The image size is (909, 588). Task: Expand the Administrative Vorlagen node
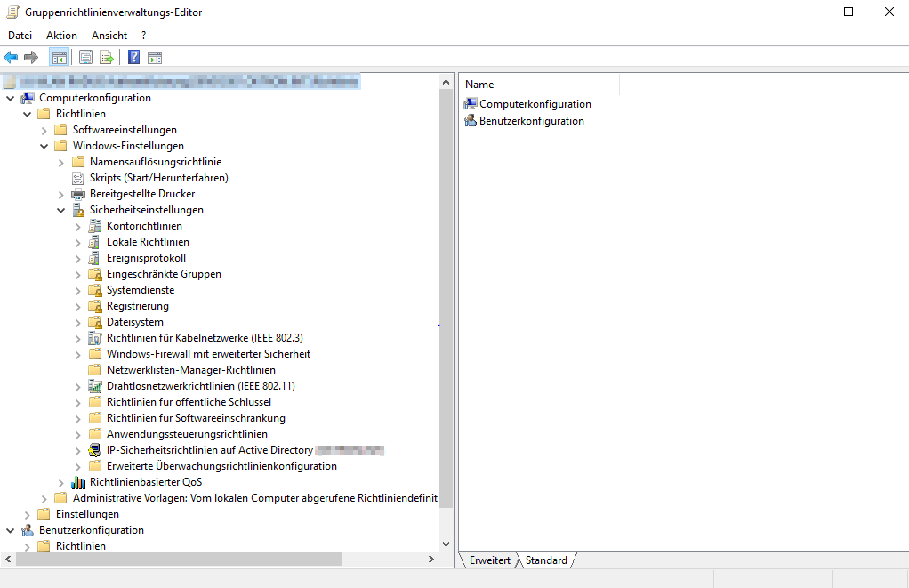coord(44,498)
